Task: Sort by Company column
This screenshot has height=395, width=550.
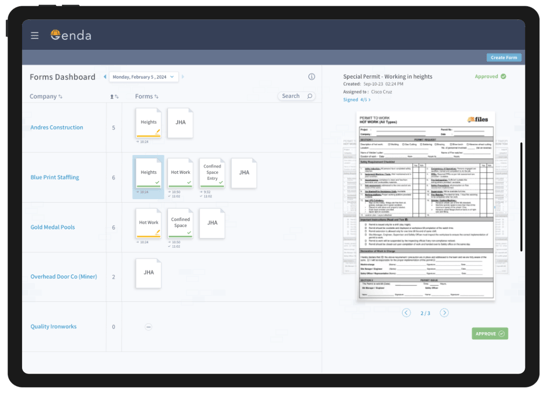Action: [x=46, y=96]
